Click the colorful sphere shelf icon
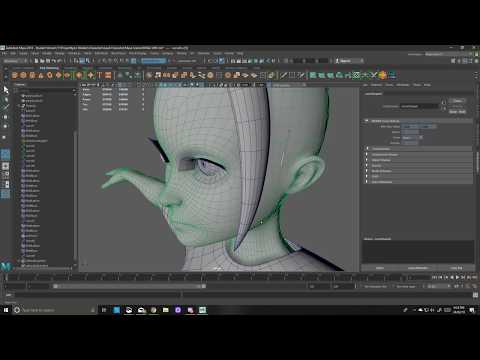The image size is (480, 360). coord(383,75)
